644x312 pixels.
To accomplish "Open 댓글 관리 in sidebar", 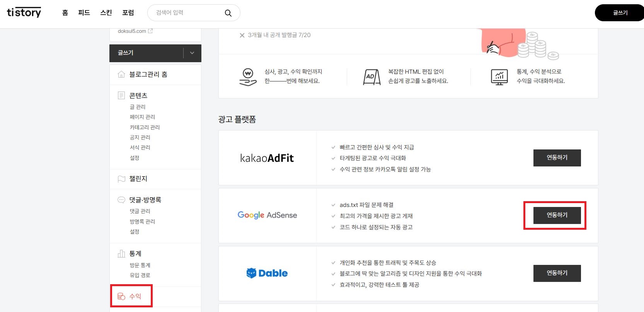I will click(140, 211).
